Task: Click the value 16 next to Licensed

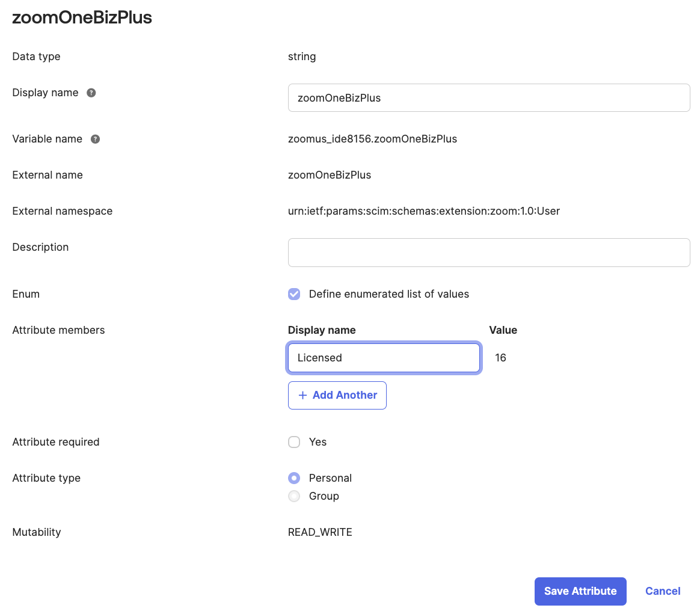Action: pyautogui.click(x=500, y=357)
